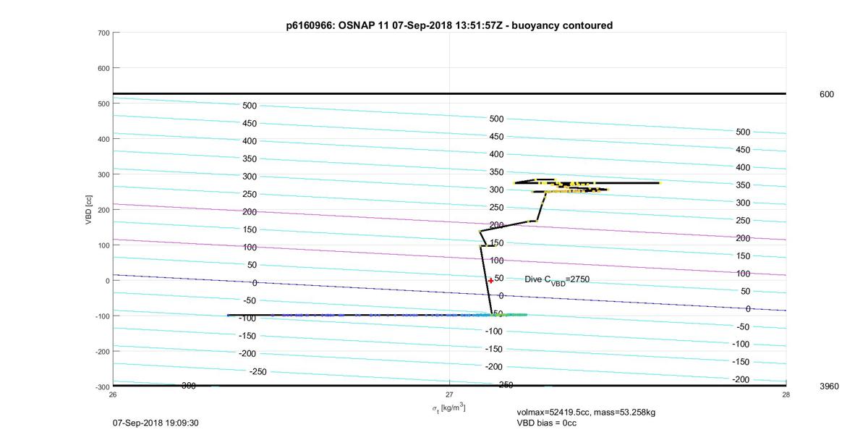Click the x-axis tick label '27'
868x435 pixels.
click(x=449, y=394)
